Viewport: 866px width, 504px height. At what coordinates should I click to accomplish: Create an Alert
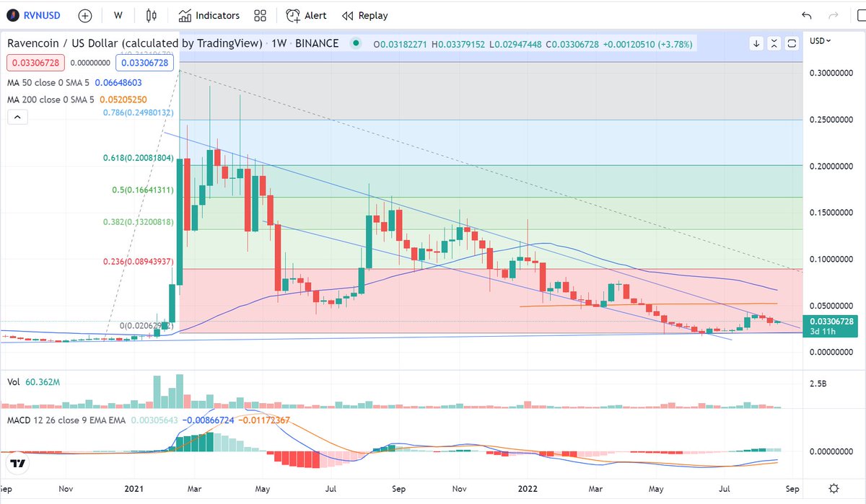pyautogui.click(x=307, y=15)
